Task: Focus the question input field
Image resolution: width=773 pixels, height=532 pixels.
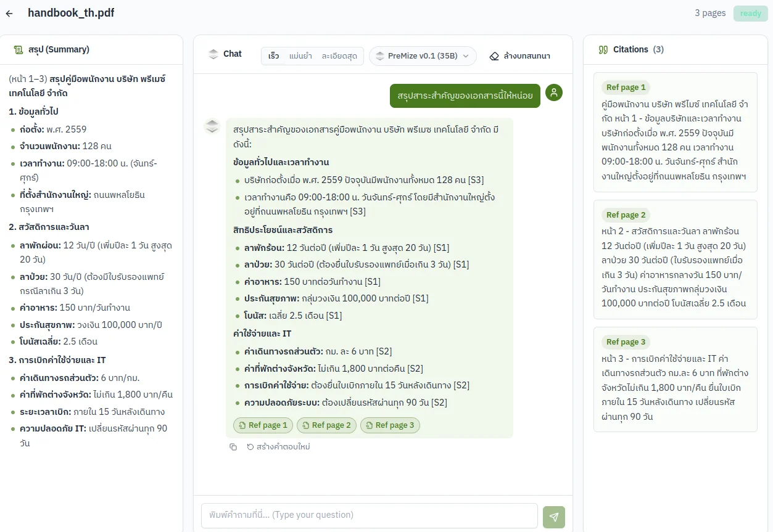Action: click(x=370, y=515)
